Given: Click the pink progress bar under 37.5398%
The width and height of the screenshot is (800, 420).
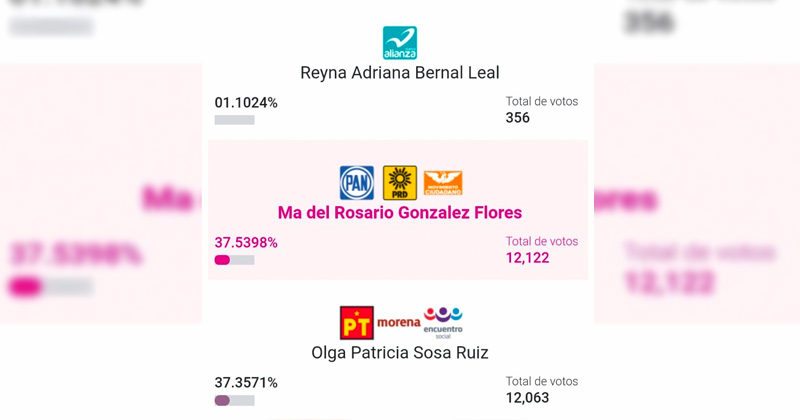Looking at the screenshot, I should (234, 260).
